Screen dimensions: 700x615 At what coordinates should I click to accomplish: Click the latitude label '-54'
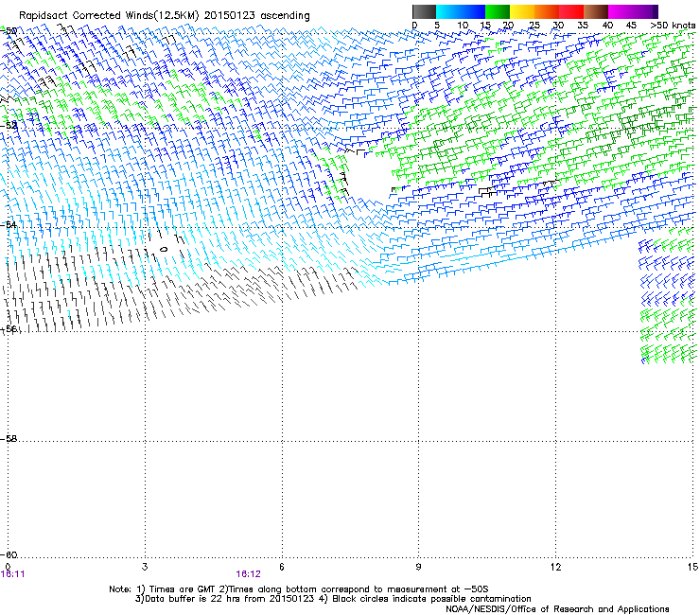9,224
